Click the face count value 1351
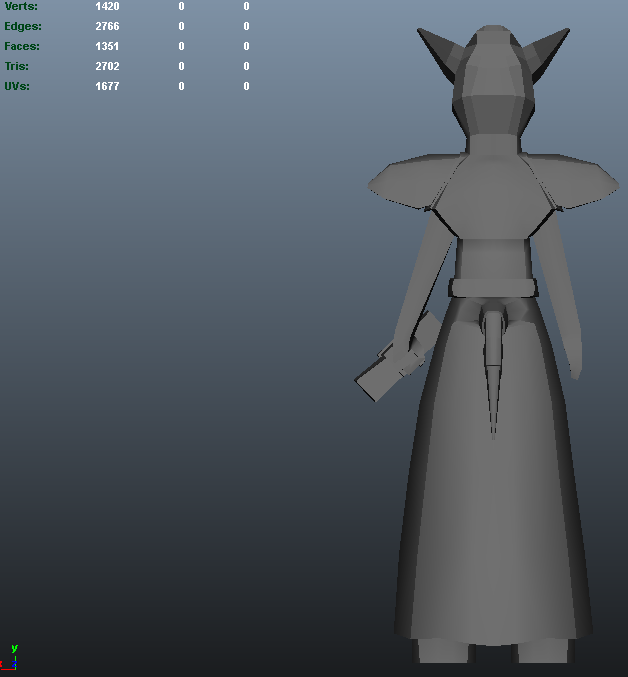Image resolution: width=628 pixels, height=677 pixels. pyautogui.click(x=107, y=46)
